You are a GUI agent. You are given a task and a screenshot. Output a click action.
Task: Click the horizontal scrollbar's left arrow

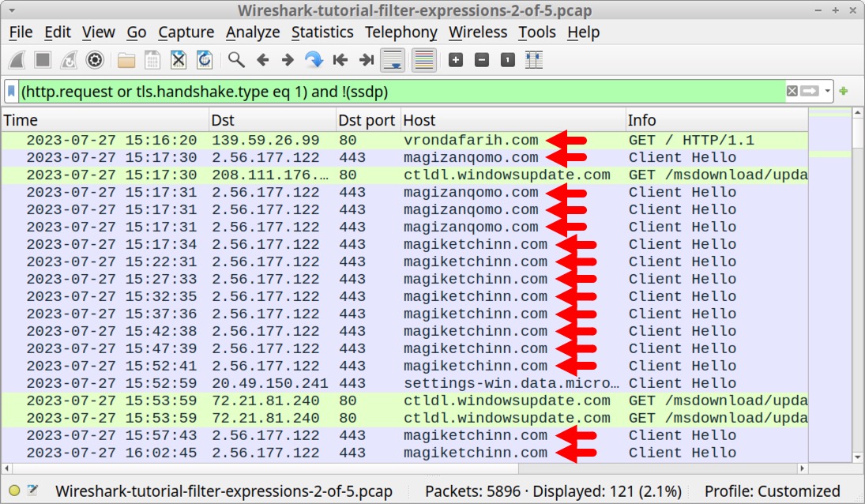pos(6,468)
